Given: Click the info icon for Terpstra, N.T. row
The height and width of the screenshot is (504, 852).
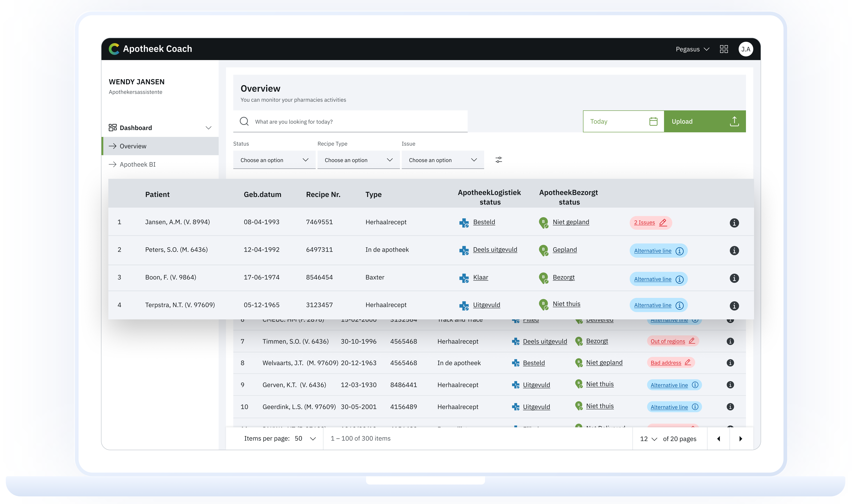Looking at the screenshot, I should point(734,306).
